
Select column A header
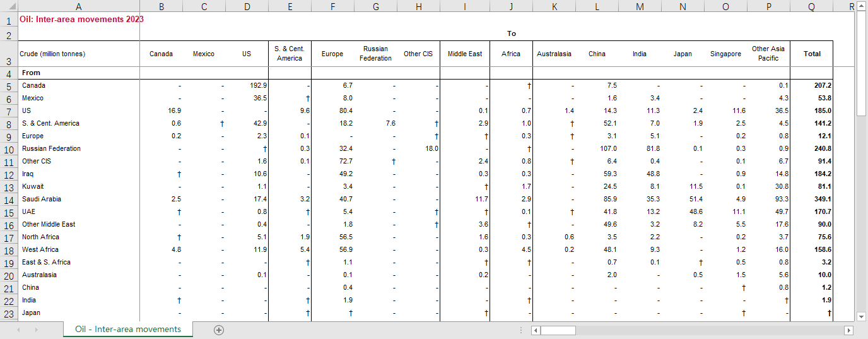click(x=78, y=6)
